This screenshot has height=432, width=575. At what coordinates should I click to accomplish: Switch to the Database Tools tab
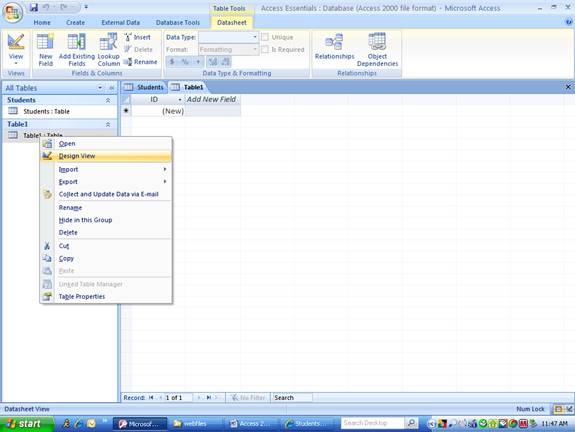coord(178,22)
